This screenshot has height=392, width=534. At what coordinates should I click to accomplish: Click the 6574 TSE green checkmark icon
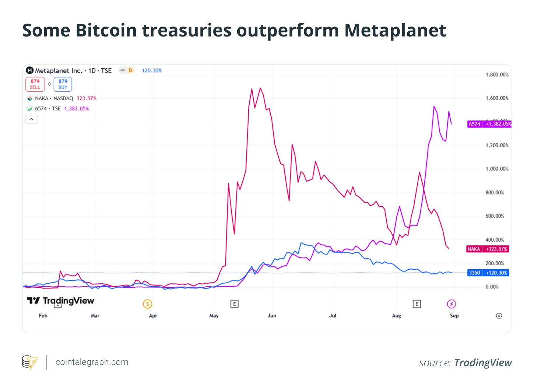30,108
